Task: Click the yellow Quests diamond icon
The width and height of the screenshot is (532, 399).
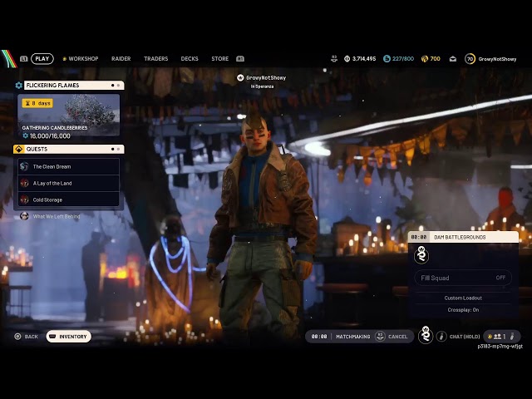Action: [18, 149]
